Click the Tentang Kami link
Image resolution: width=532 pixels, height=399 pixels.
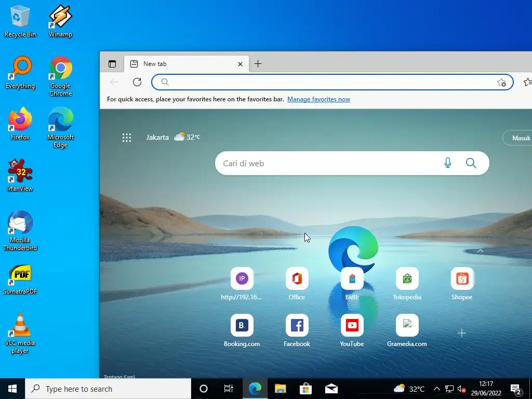(119, 376)
